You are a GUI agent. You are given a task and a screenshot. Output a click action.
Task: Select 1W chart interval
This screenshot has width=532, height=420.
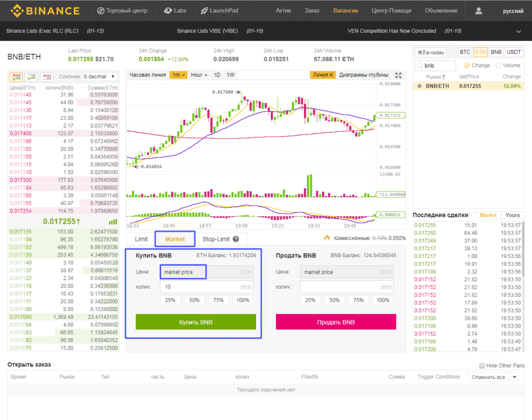(x=230, y=75)
